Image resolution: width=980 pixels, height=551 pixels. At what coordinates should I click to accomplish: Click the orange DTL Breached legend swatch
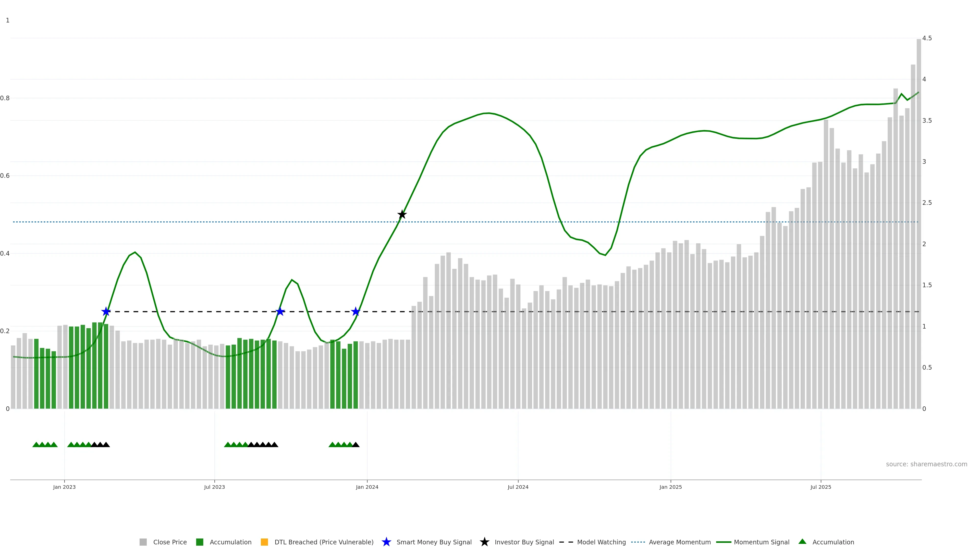click(x=264, y=542)
